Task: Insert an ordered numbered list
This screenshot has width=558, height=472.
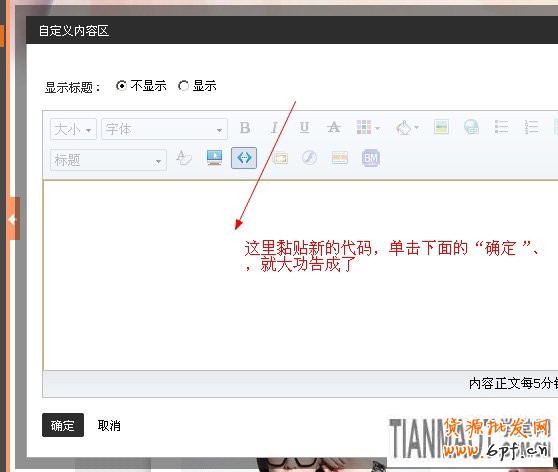Action: point(531,127)
